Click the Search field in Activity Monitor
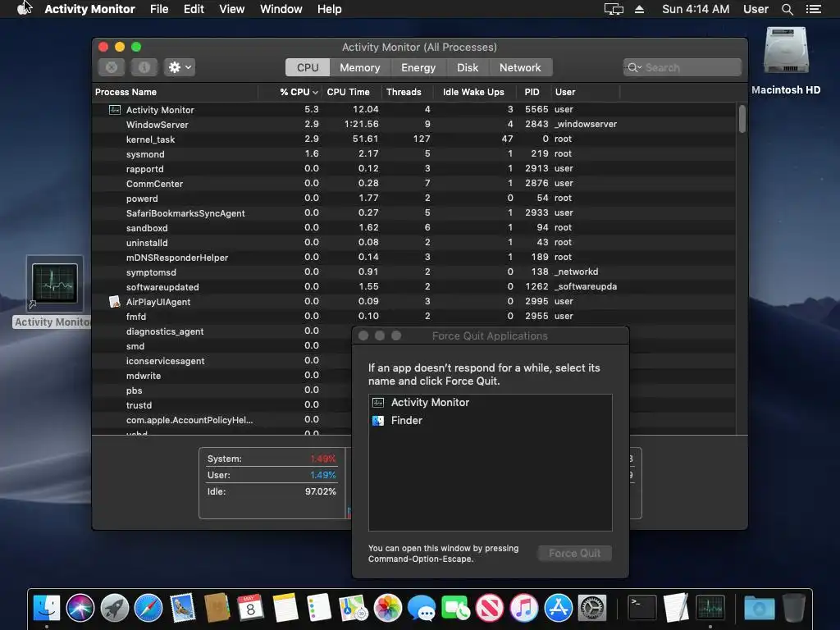Screen dimensions: 840x630 (682, 67)
